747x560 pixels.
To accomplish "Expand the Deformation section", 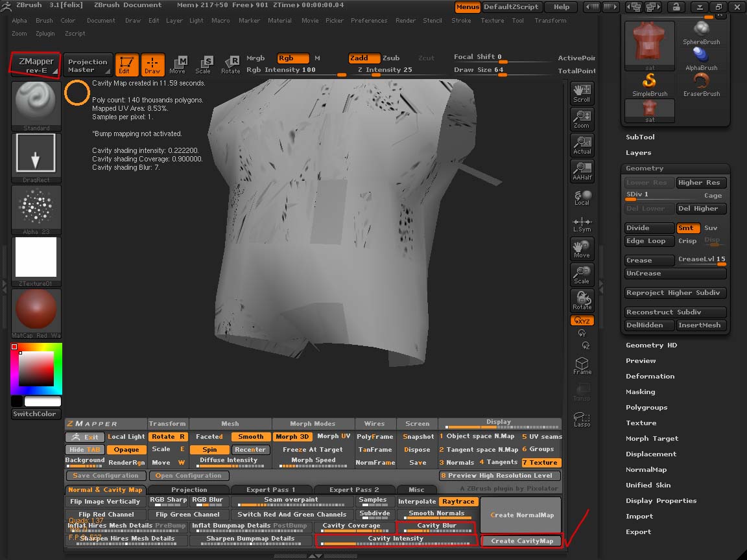I will [650, 376].
